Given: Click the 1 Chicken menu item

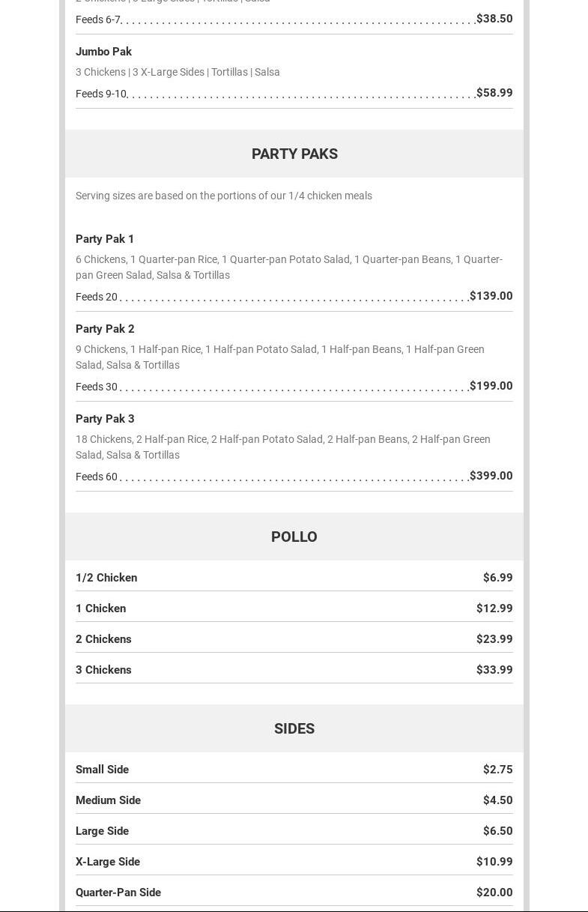Looking at the screenshot, I should point(100,608).
